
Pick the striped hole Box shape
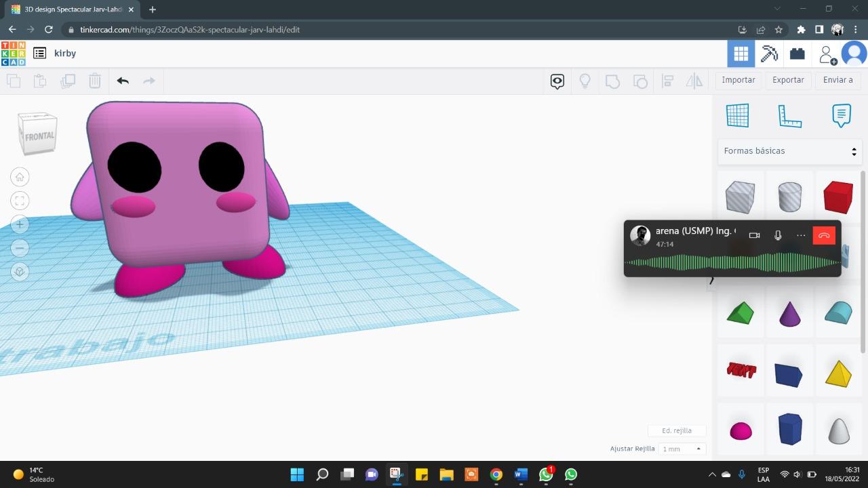pos(740,197)
